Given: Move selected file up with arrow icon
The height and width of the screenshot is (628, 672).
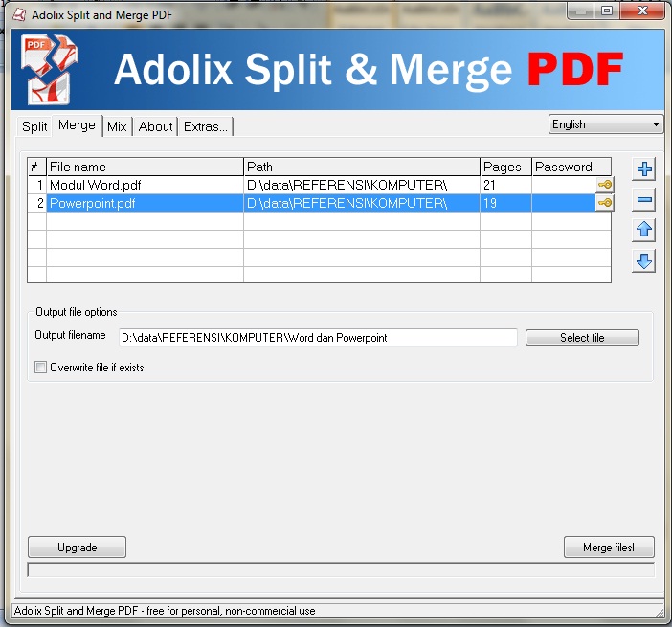Looking at the screenshot, I should pos(644,230).
